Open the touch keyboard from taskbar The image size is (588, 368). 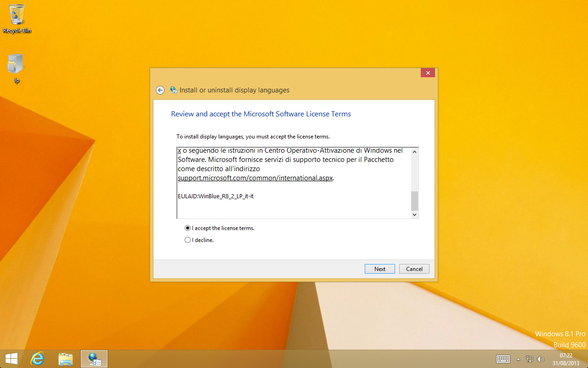pyautogui.click(x=503, y=359)
